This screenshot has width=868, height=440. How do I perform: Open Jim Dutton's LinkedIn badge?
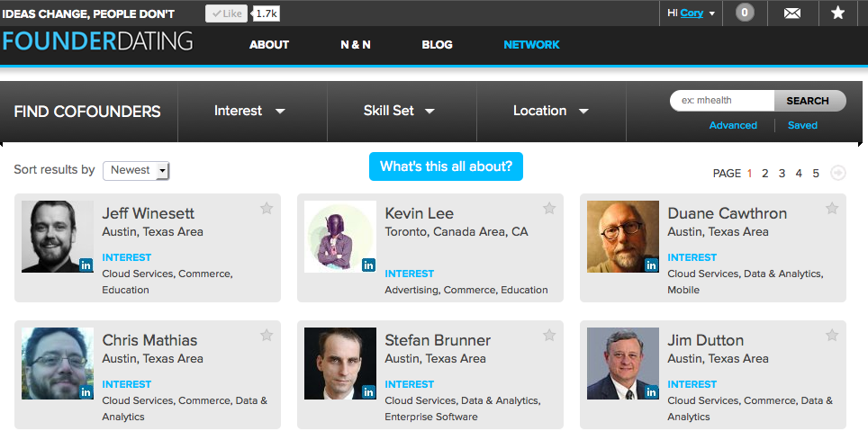[652, 391]
